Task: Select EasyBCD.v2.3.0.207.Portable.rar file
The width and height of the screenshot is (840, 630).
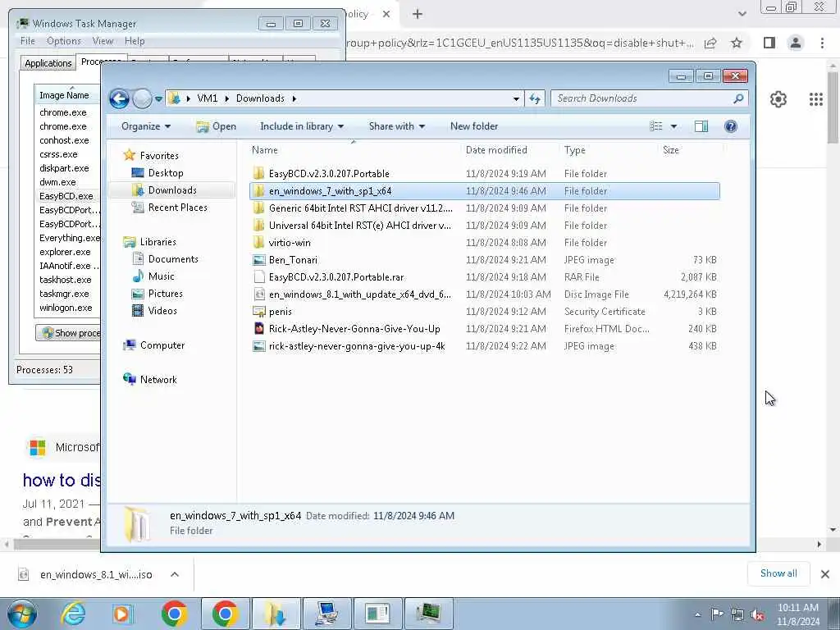Action: [x=484, y=277]
